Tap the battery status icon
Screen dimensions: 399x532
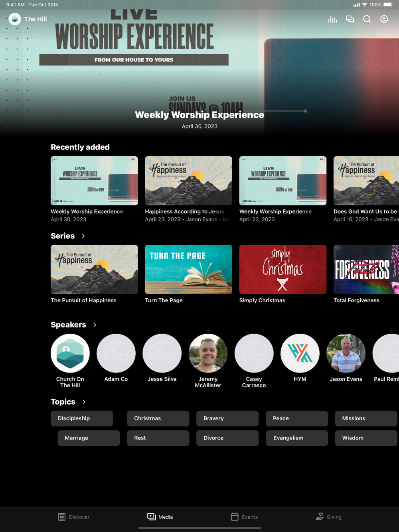388,5
